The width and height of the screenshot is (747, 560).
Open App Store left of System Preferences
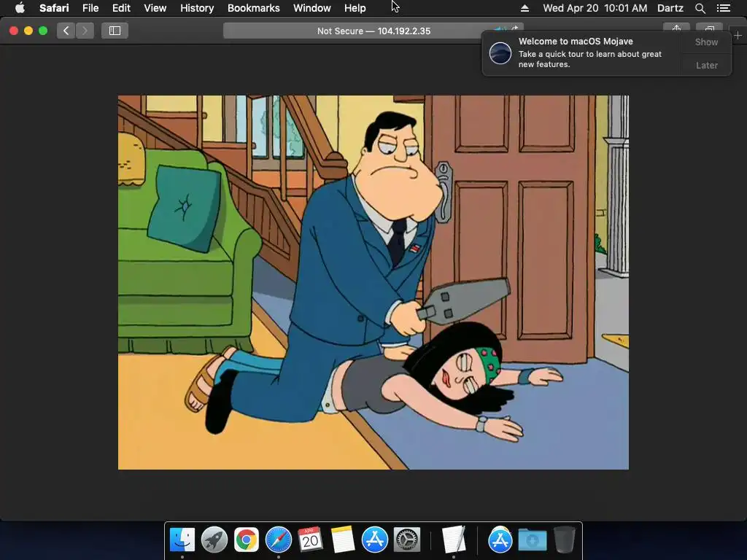[x=374, y=540]
